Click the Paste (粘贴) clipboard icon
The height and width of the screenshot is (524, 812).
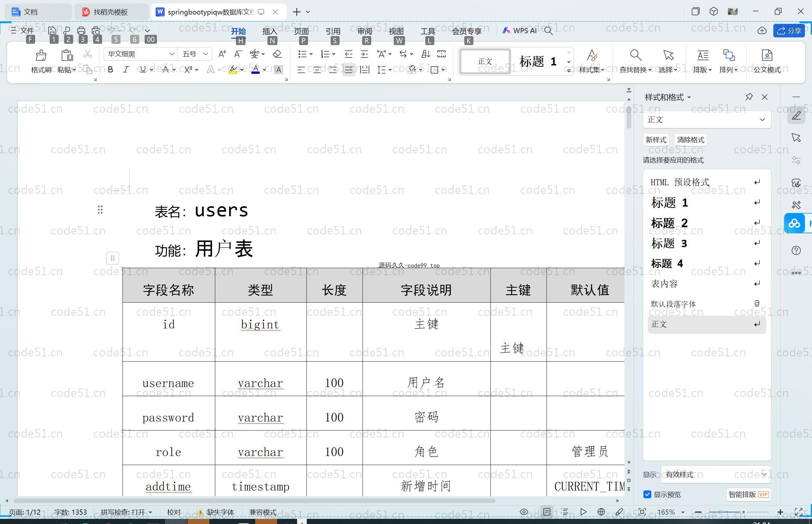[67, 55]
